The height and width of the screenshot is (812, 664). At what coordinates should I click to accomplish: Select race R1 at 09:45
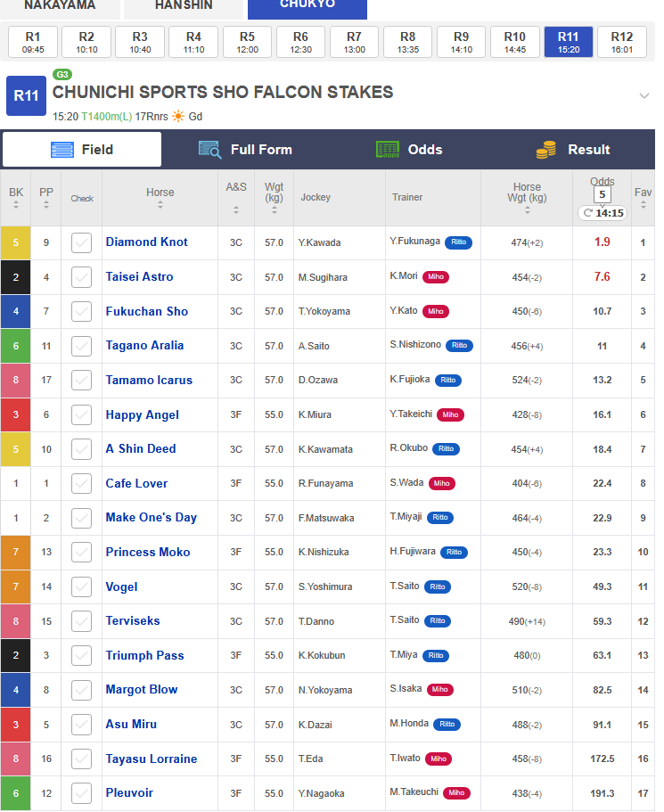(33, 42)
